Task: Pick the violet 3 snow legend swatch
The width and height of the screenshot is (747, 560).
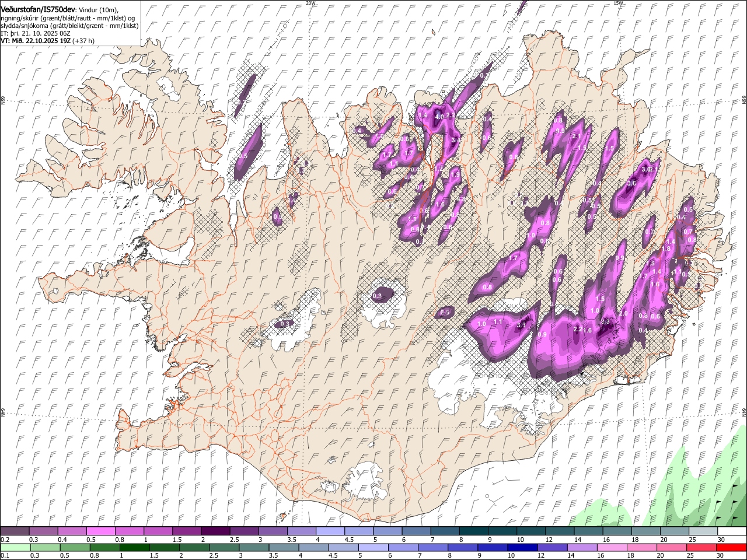Action: click(273, 531)
